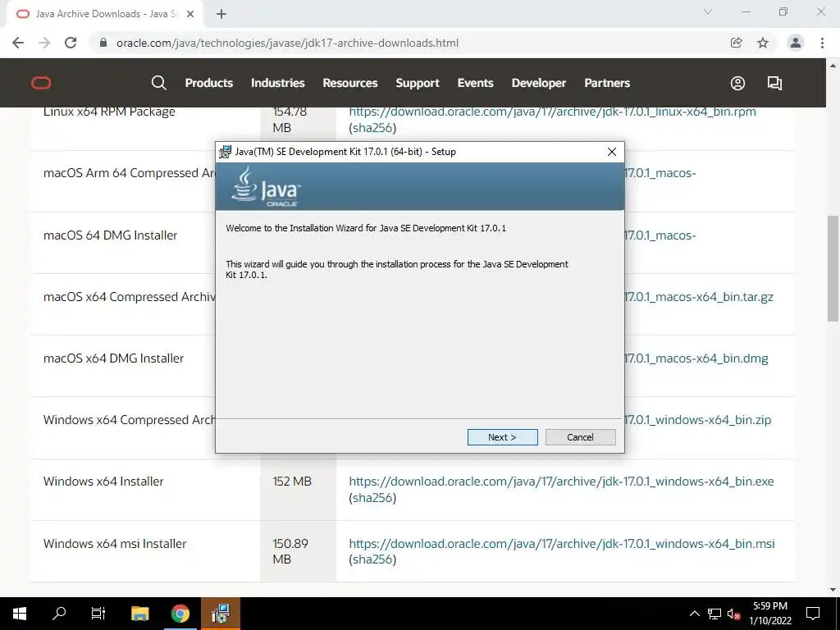Open sha256 link for Windows x64 Installer
The image size is (840, 630).
(372, 498)
